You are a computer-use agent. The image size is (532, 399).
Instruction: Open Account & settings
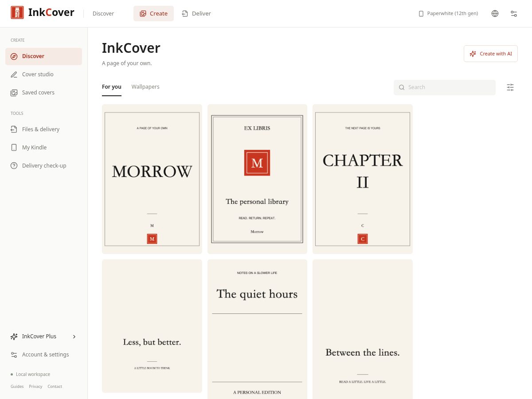pos(43,355)
